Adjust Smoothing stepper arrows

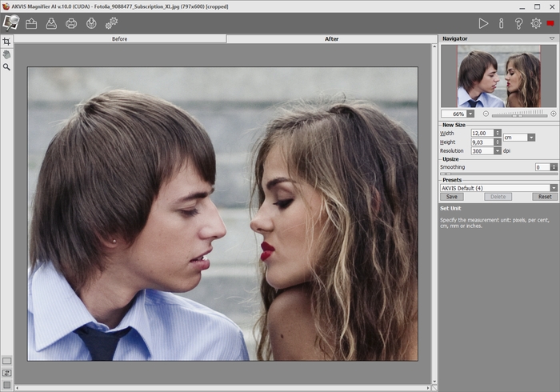tap(554, 167)
